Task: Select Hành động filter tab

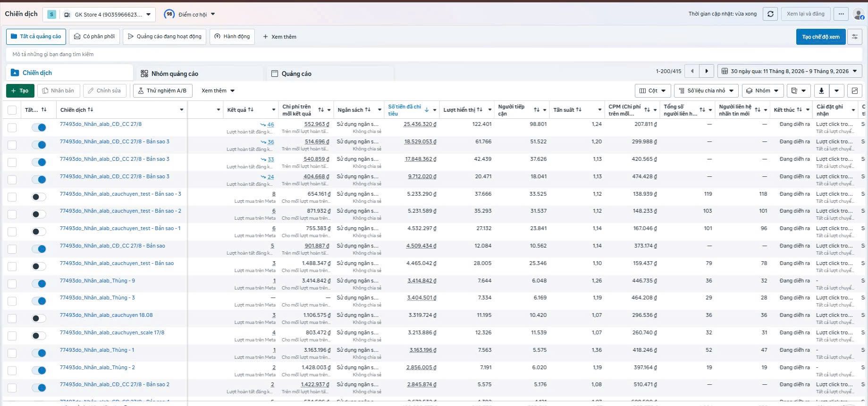Action: [x=232, y=36]
